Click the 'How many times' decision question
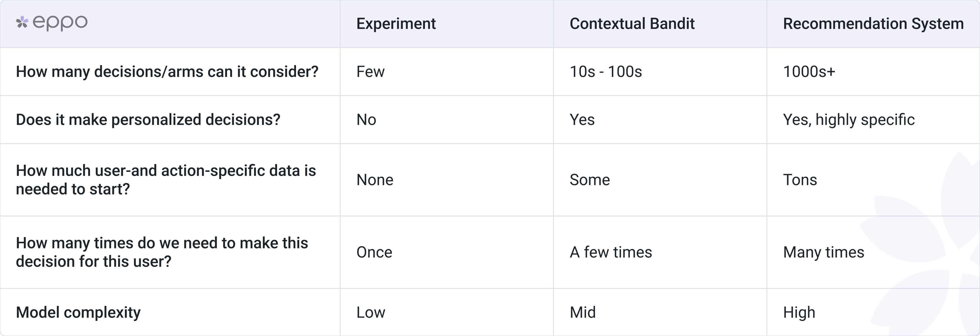The width and height of the screenshot is (980, 336). coord(162,252)
